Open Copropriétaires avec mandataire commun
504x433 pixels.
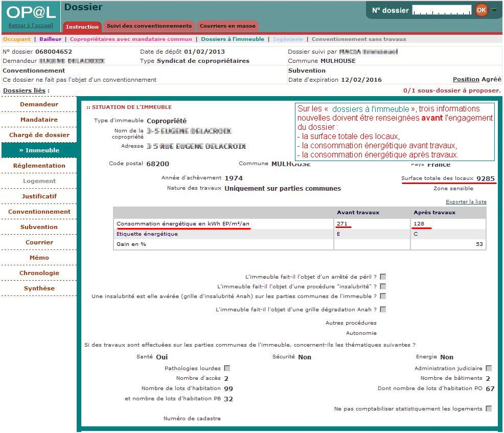tap(131, 39)
